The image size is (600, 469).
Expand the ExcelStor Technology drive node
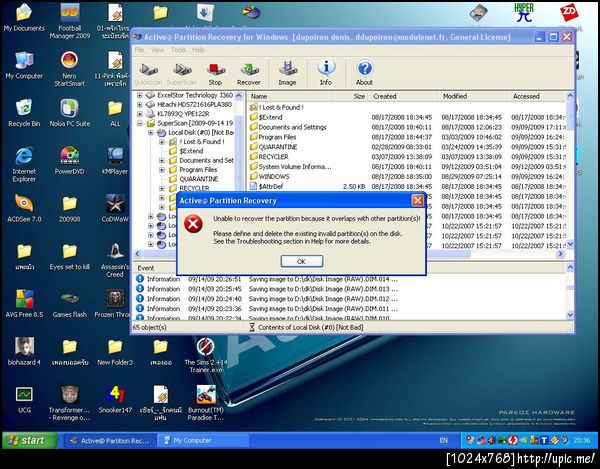click(140, 95)
